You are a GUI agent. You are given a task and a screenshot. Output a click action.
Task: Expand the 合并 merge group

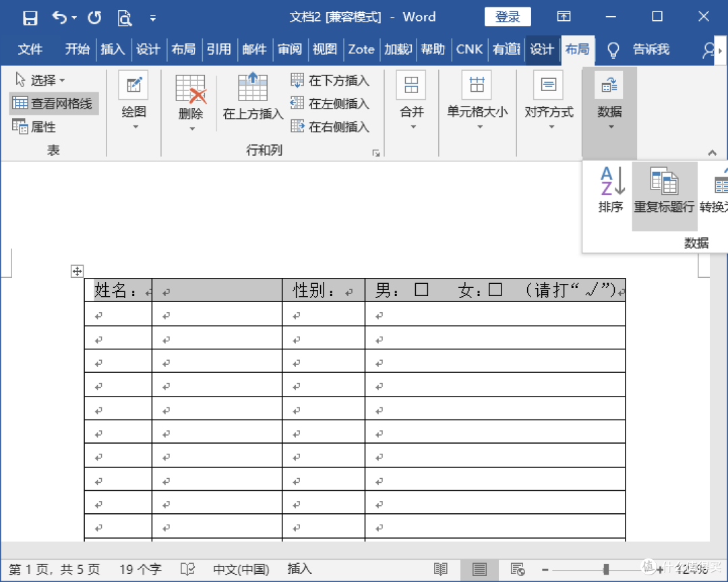tap(412, 101)
